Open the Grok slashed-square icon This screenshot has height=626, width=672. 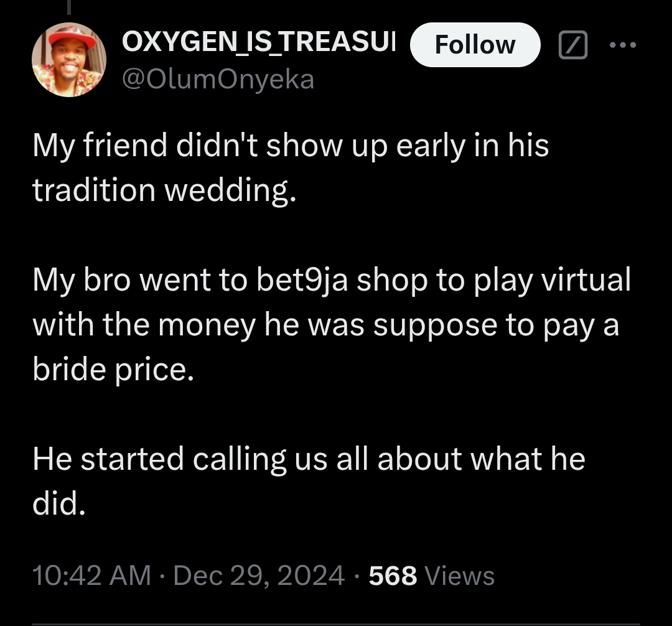point(572,45)
